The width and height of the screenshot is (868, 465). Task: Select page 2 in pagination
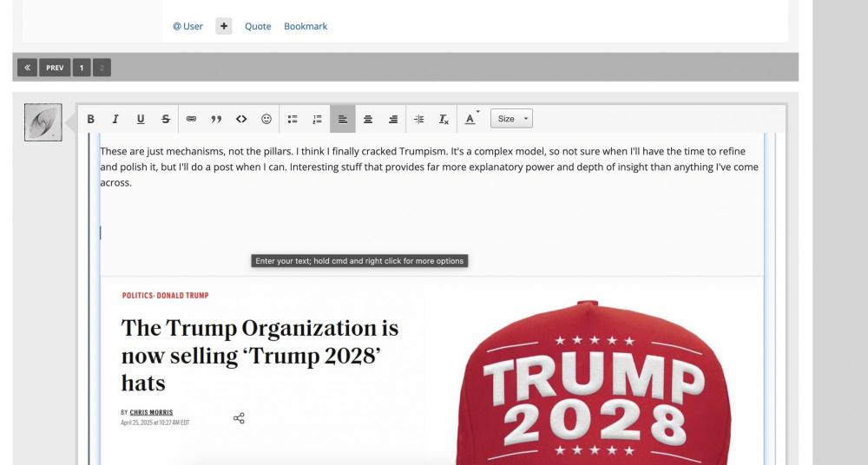[102, 68]
